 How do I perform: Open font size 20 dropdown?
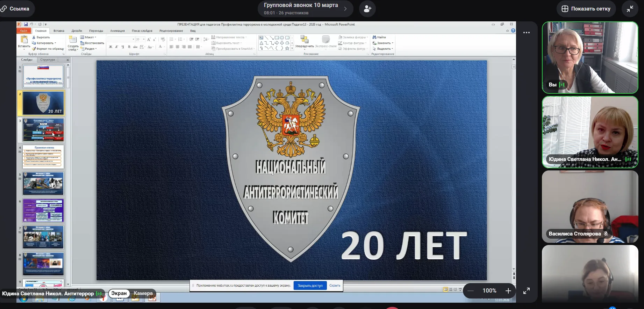pos(144,39)
